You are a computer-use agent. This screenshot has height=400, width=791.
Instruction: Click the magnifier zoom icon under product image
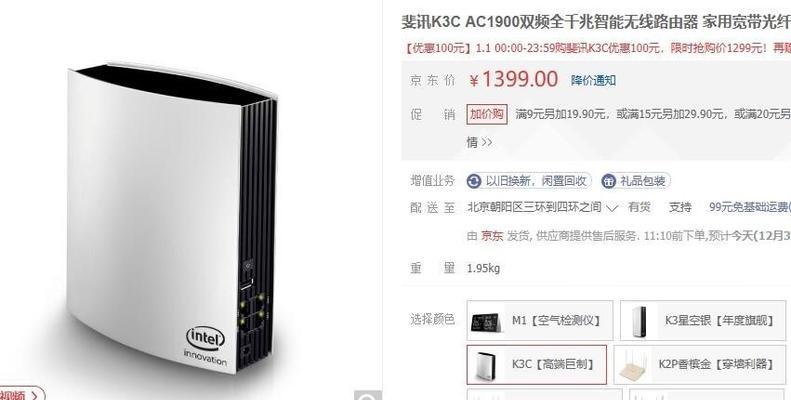pos(368,395)
